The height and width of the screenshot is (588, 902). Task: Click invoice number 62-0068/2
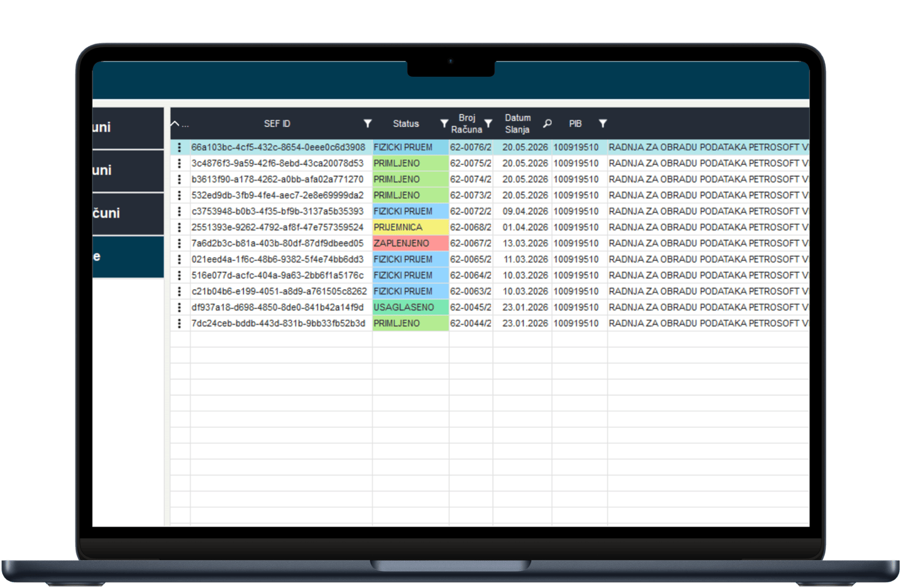coord(471,227)
